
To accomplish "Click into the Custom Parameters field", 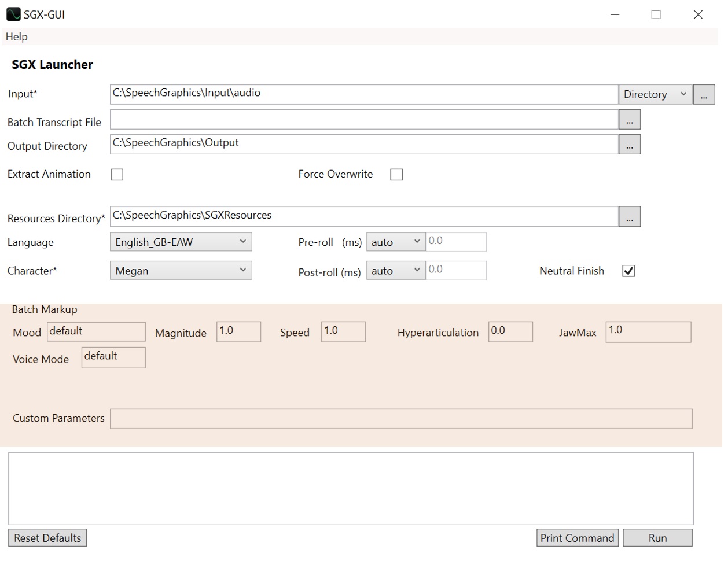I will coord(400,419).
